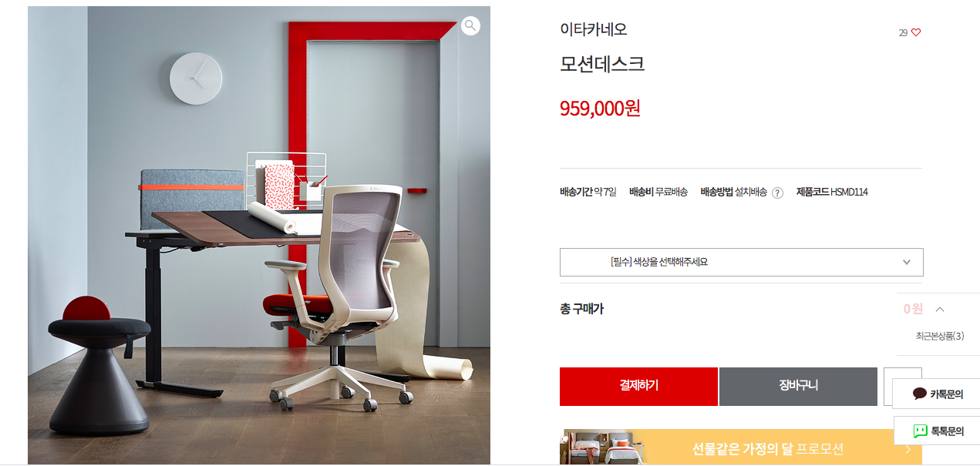Click the green 톡톡 smiley chat icon

[x=920, y=431]
